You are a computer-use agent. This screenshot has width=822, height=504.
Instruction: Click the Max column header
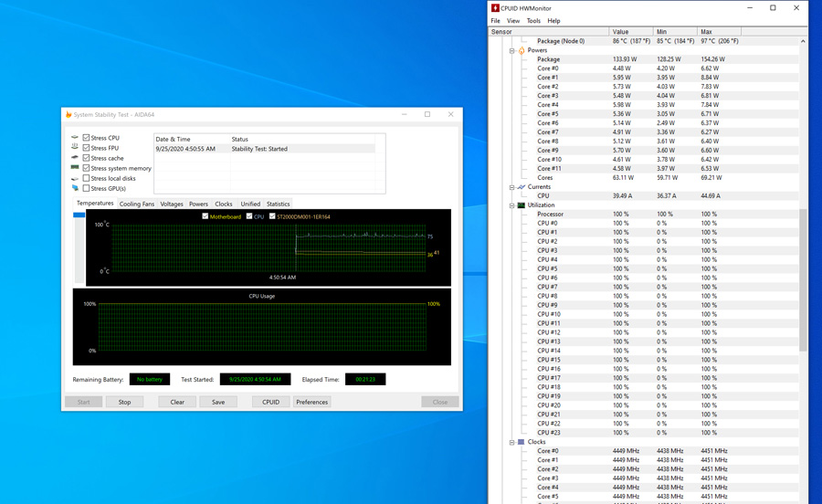pyautogui.click(x=720, y=31)
